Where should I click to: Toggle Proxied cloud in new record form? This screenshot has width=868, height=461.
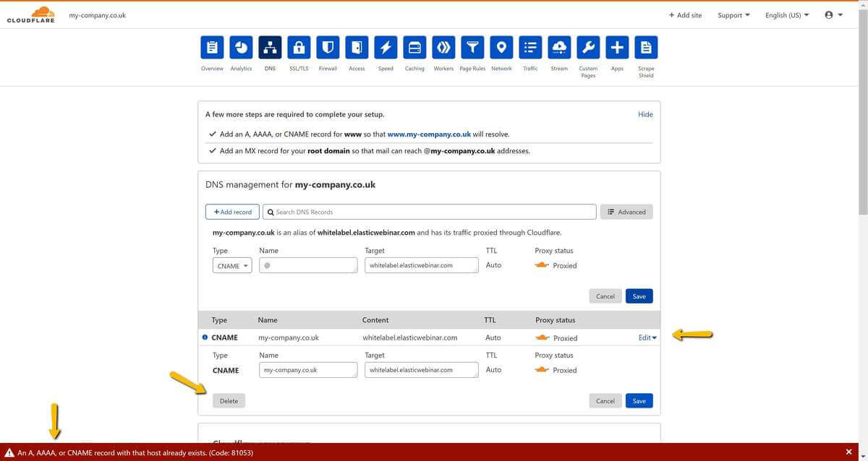pyautogui.click(x=542, y=265)
